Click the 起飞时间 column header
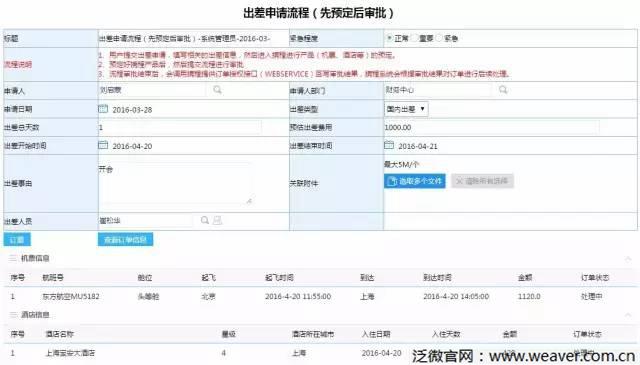 pos(279,278)
